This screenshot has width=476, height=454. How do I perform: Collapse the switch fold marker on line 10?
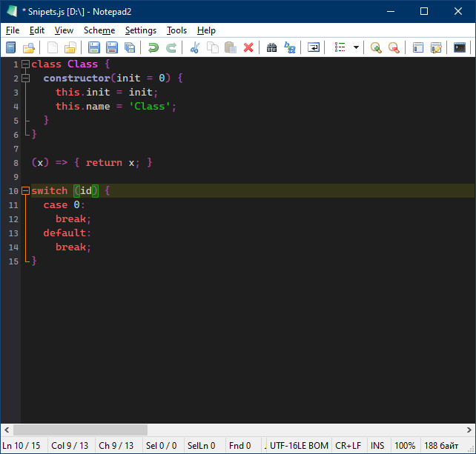click(x=26, y=191)
